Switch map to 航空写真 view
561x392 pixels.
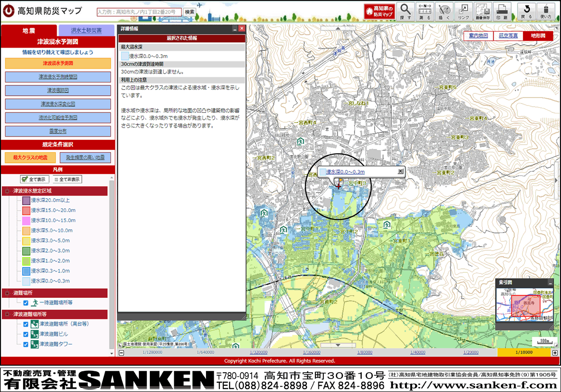click(x=508, y=36)
